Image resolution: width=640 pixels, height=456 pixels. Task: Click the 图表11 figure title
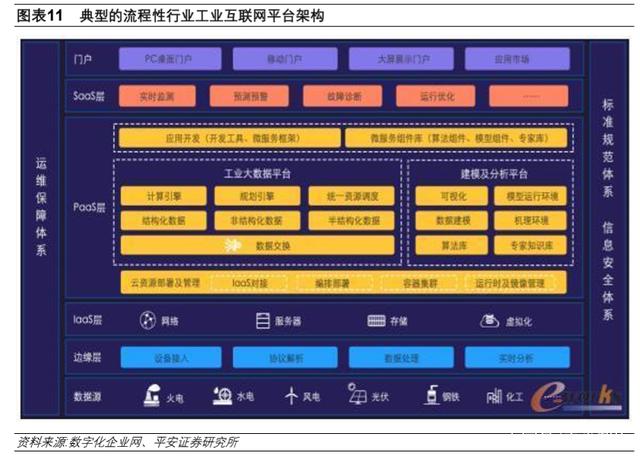(170, 16)
